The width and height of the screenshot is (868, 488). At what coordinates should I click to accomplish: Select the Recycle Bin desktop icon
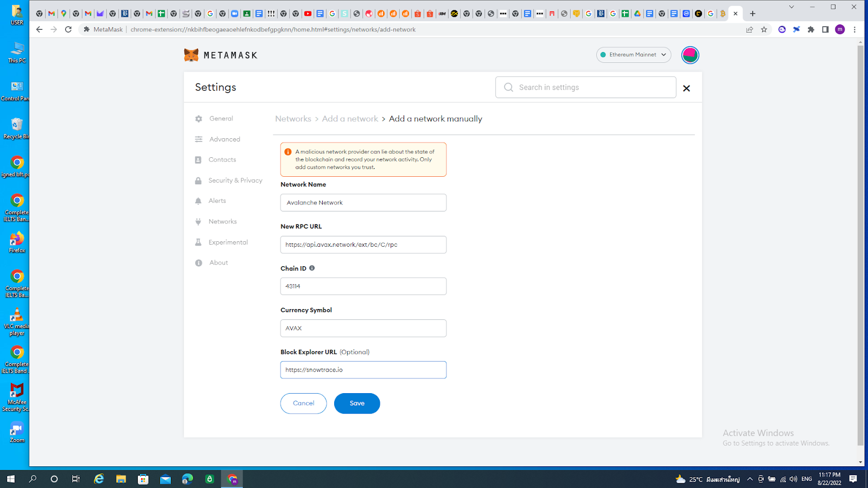[x=16, y=129]
